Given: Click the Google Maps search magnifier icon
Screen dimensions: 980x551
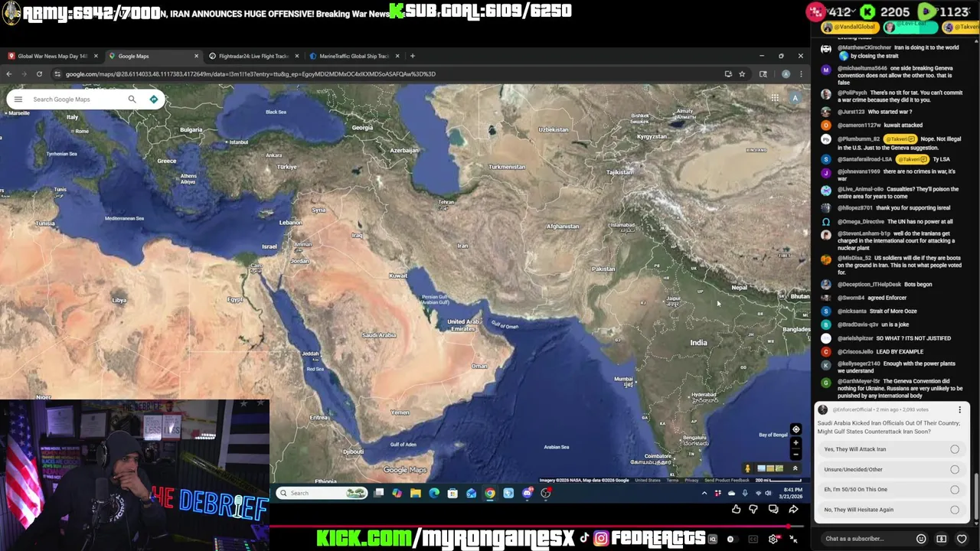Looking at the screenshot, I should point(132,99).
